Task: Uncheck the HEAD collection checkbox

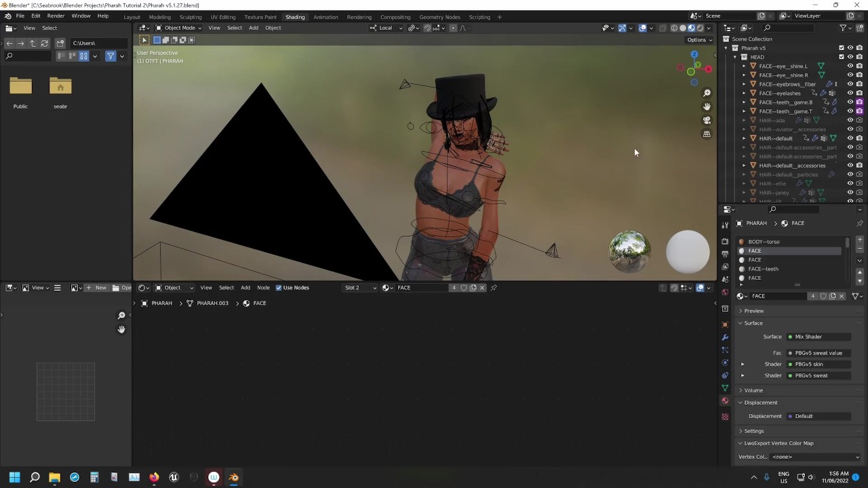Action: click(842, 57)
